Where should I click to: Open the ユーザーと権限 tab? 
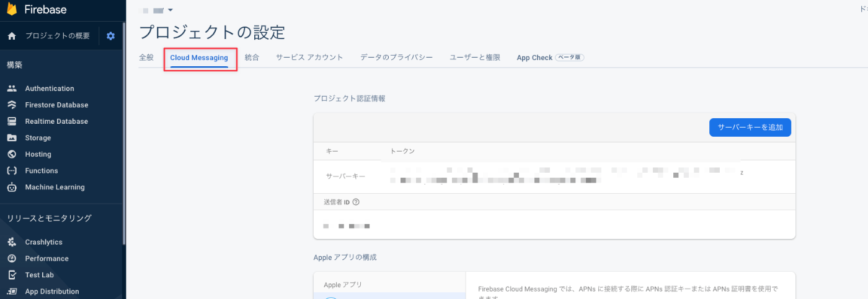475,58
